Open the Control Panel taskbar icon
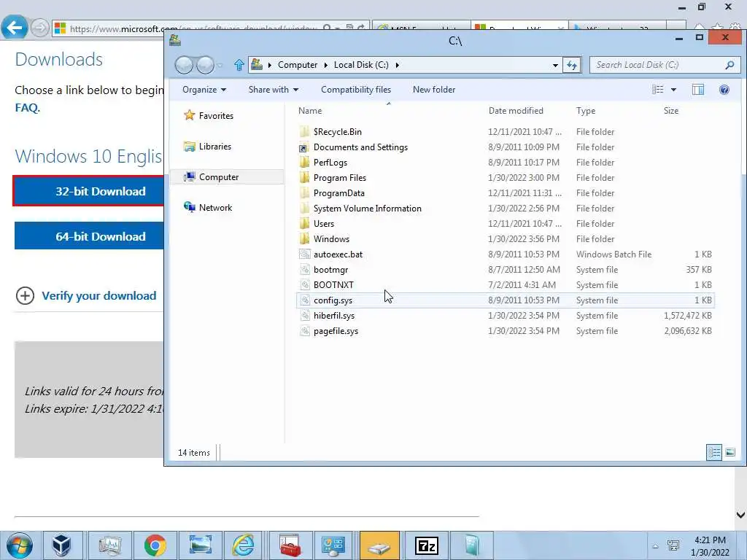 point(333,545)
